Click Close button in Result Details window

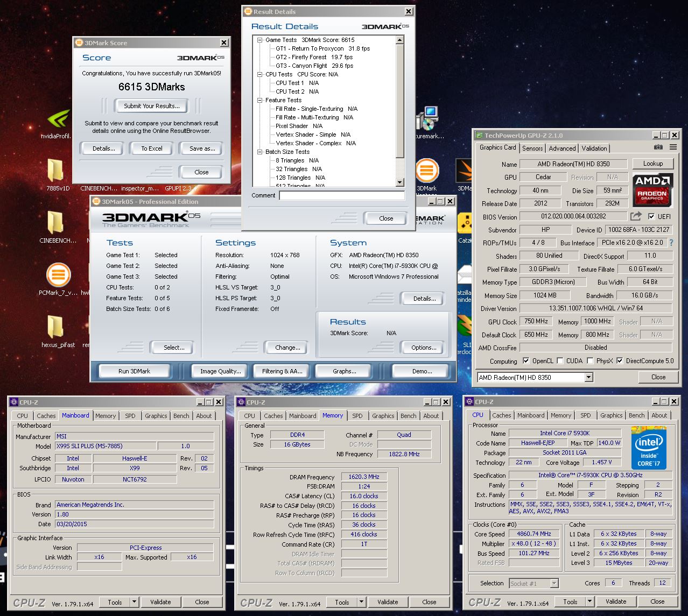coord(386,218)
